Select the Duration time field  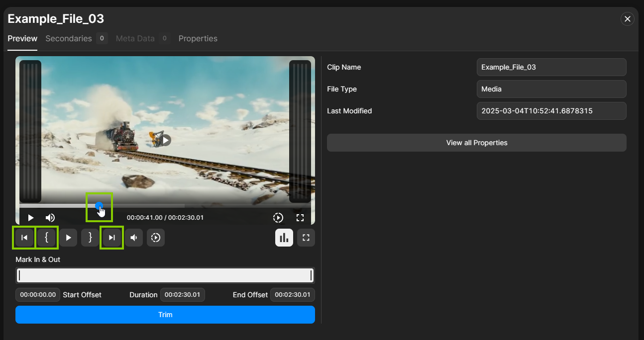tap(182, 295)
